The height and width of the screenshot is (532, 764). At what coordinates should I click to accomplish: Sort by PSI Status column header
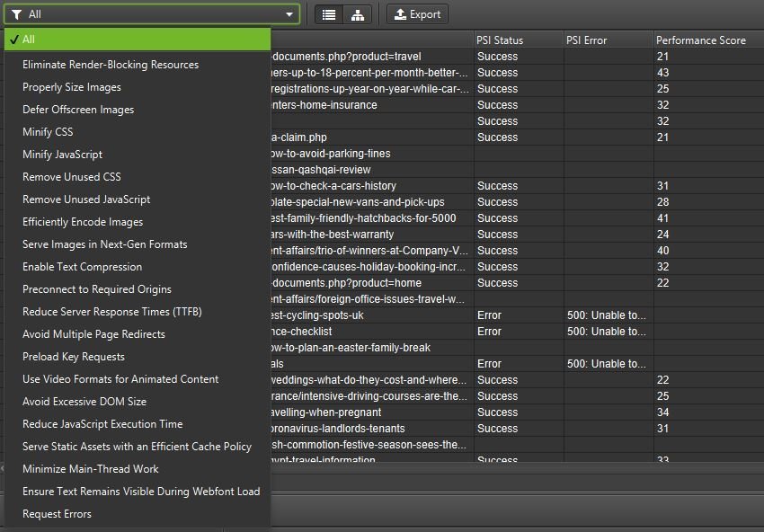coord(500,40)
